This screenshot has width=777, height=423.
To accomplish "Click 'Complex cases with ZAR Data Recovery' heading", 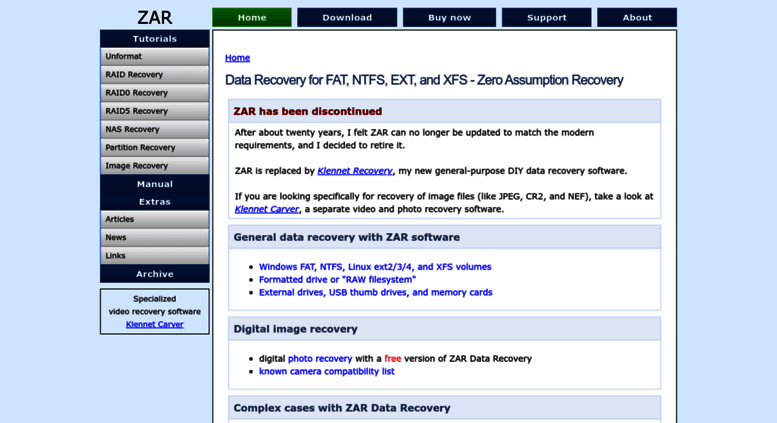I will point(342,408).
